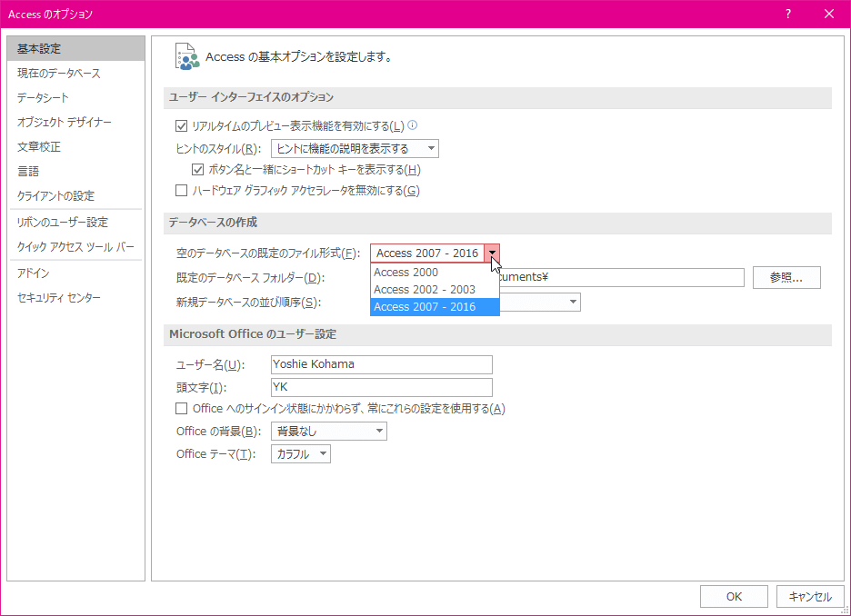Check Office へのサインイン状態にかかわらず option
The width and height of the screenshot is (851, 616).
point(181,408)
